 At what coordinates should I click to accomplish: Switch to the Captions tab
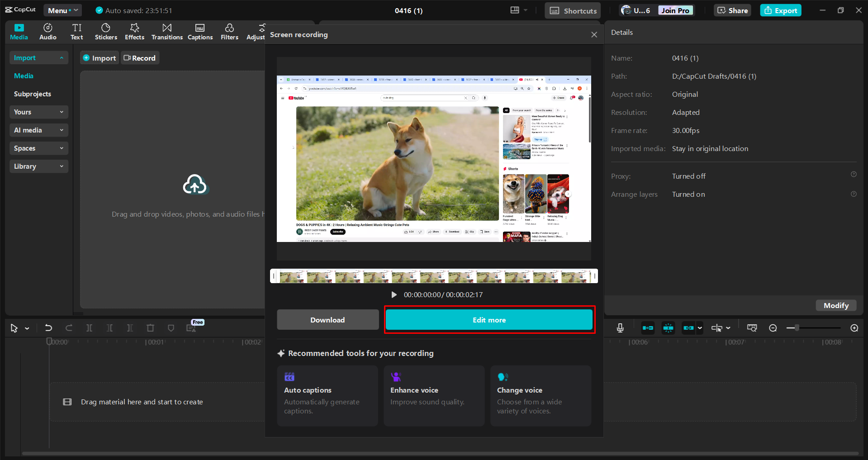coord(200,31)
